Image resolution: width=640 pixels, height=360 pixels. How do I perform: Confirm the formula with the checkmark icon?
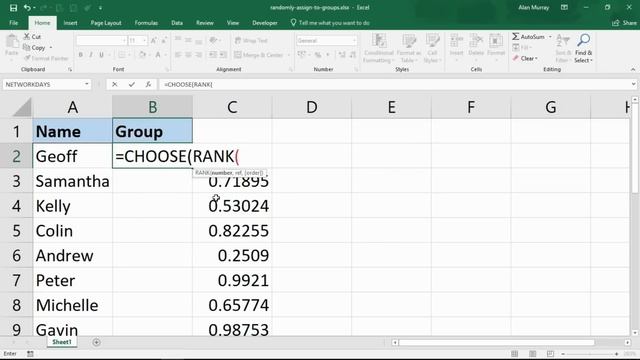pyautogui.click(x=131, y=84)
